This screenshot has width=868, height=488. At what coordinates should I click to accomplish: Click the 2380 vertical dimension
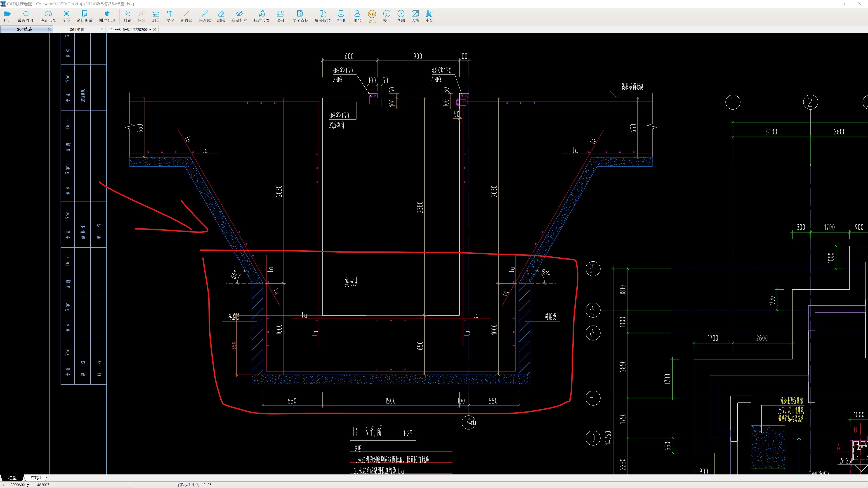click(x=420, y=207)
